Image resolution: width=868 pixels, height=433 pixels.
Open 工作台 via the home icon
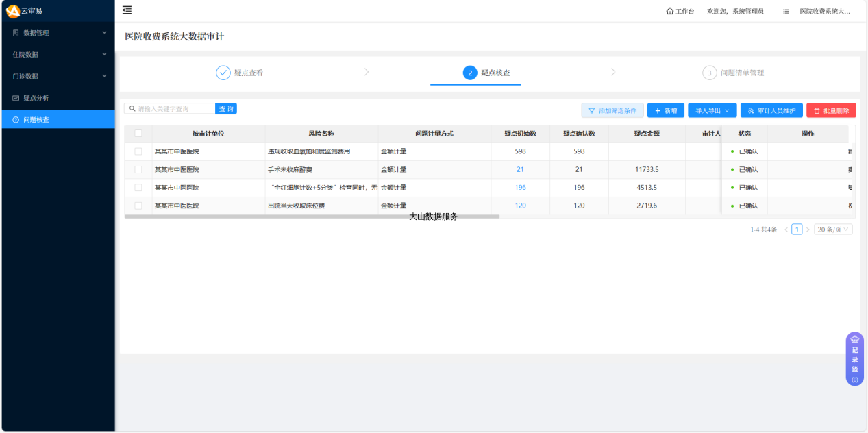tap(669, 11)
